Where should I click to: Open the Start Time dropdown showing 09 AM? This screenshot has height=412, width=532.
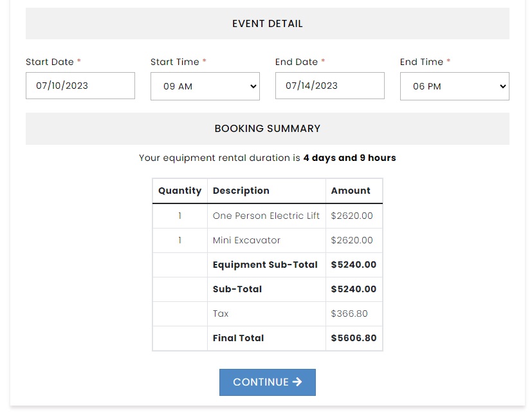pyautogui.click(x=205, y=86)
